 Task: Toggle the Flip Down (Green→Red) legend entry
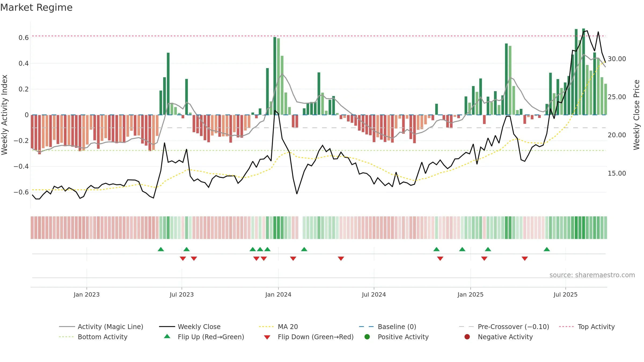click(309, 337)
